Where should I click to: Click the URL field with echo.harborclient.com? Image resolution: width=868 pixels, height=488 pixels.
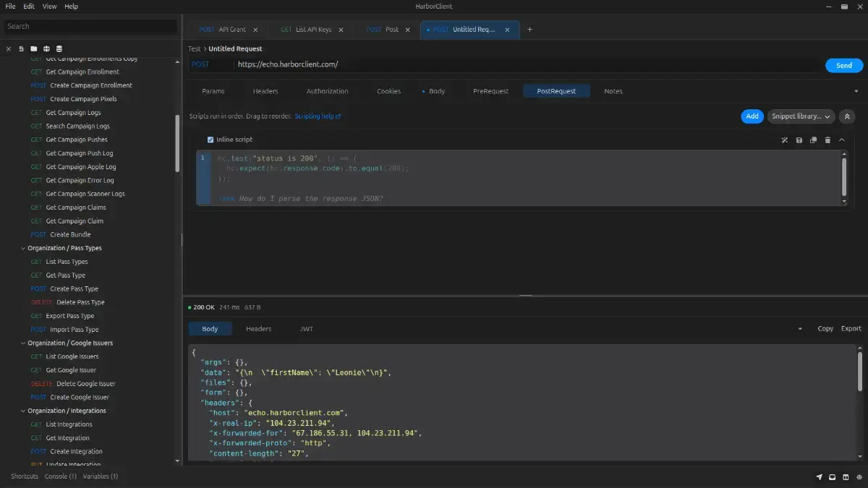[x=528, y=64]
